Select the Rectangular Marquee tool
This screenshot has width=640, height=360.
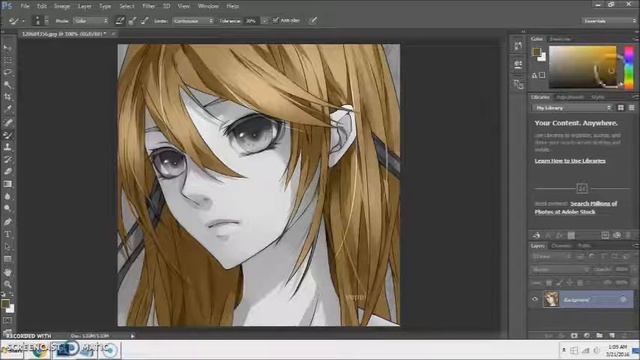pos(7,60)
